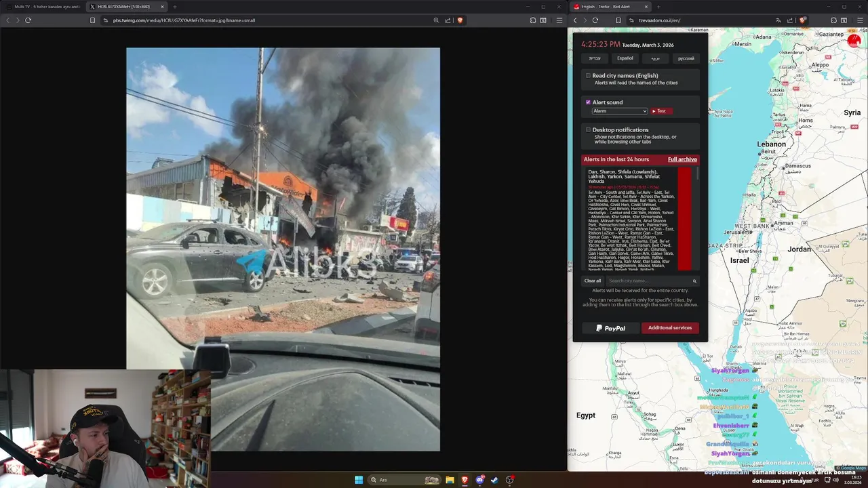868x488 pixels.
Task: Click the Windows taskbar search box
Action: tap(405, 480)
